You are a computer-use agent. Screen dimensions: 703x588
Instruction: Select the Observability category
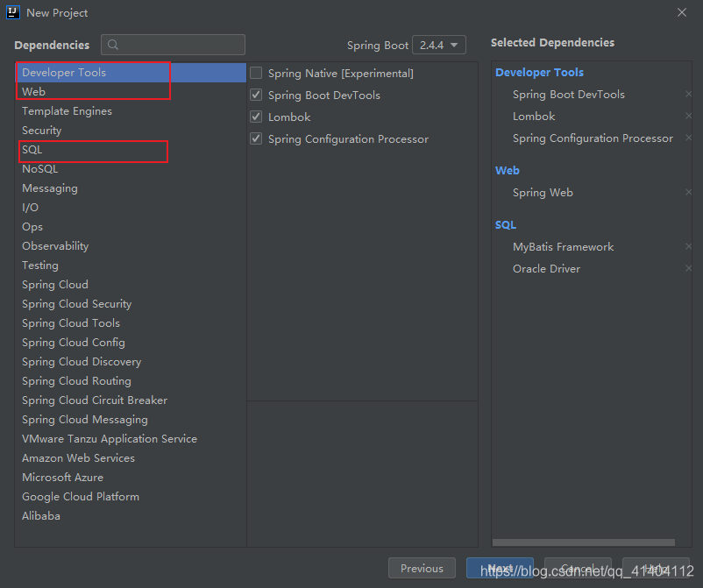pos(131,246)
